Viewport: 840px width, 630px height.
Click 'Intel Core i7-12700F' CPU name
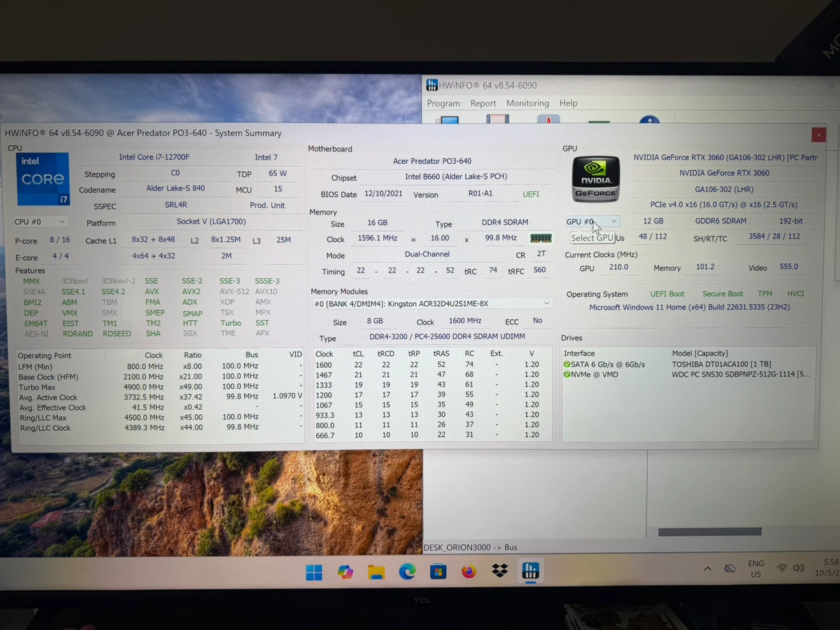[154, 157]
